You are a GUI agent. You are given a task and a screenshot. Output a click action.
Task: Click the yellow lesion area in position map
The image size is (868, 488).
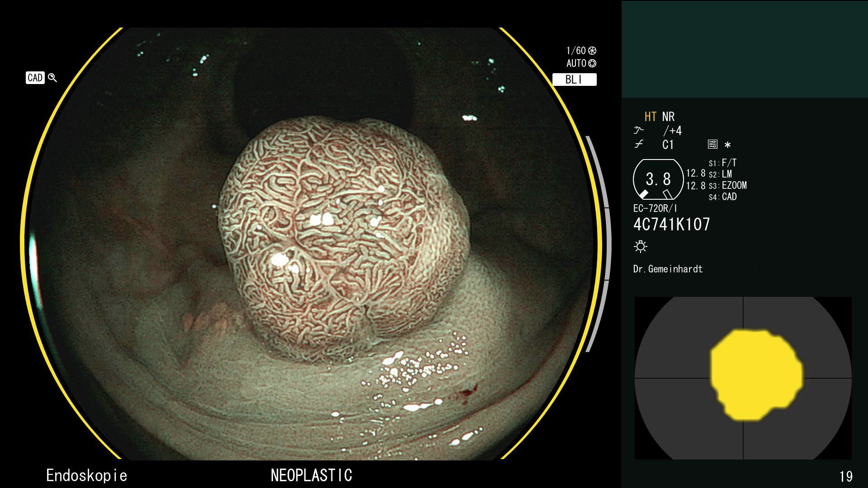click(x=755, y=374)
